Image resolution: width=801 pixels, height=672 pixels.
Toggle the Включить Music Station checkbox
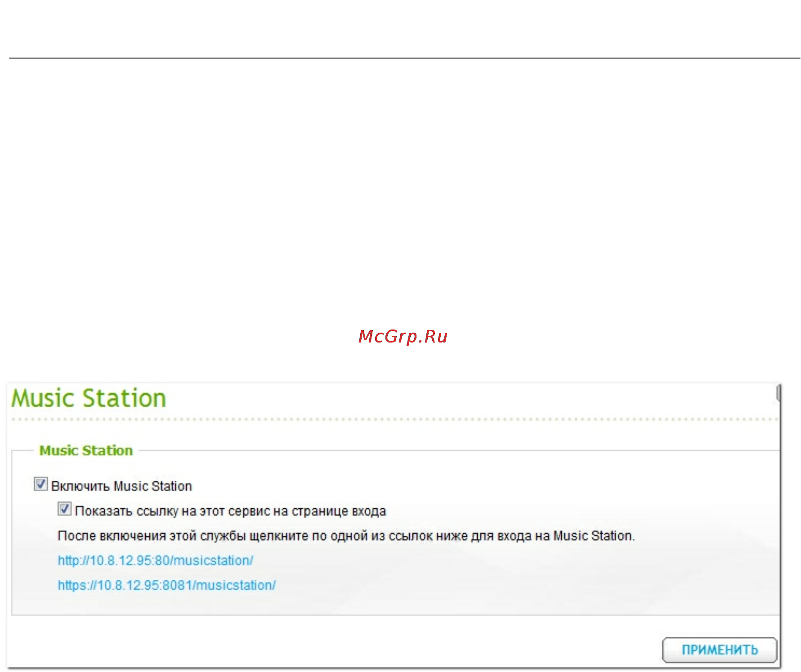coord(40,485)
